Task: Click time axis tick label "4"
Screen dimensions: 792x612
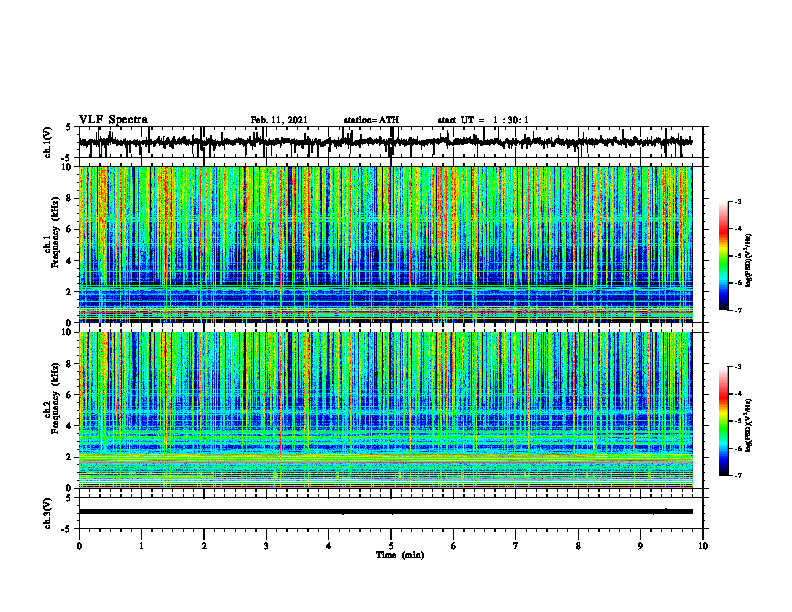Action: (329, 546)
